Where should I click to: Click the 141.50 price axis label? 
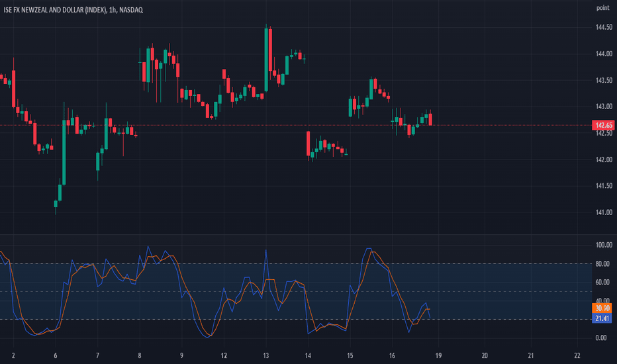tap(604, 186)
